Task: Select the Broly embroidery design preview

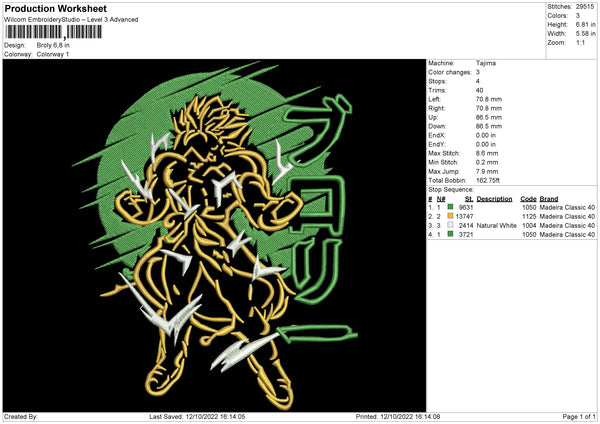Action: (x=213, y=234)
